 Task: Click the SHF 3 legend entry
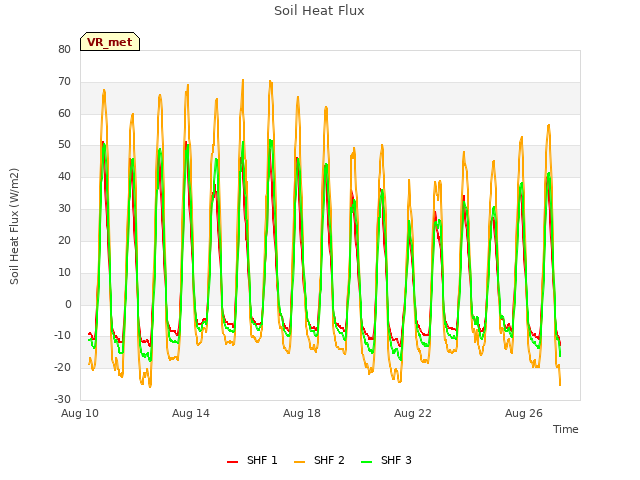386,460
